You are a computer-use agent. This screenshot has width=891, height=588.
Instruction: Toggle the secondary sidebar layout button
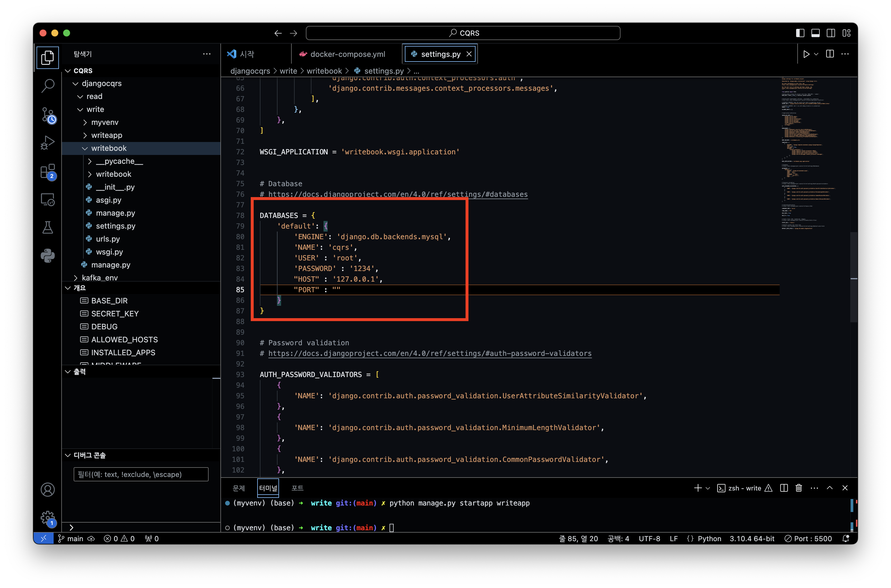(x=831, y=33)
